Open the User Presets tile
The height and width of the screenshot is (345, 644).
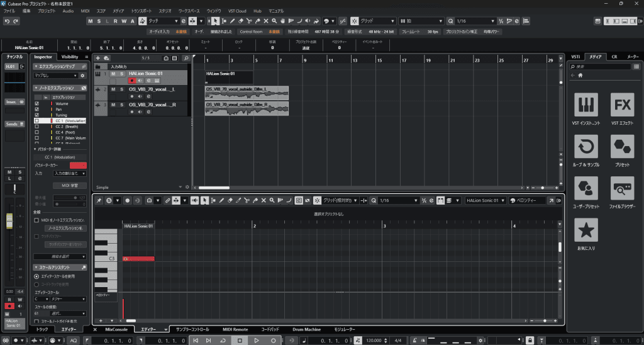point(586,188)
